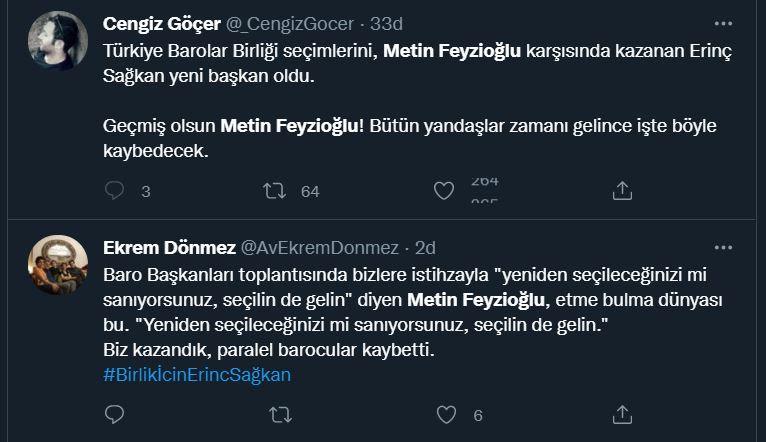Share Cengiz Göçer's tweet
766x442 pixels.
point(621,190)
